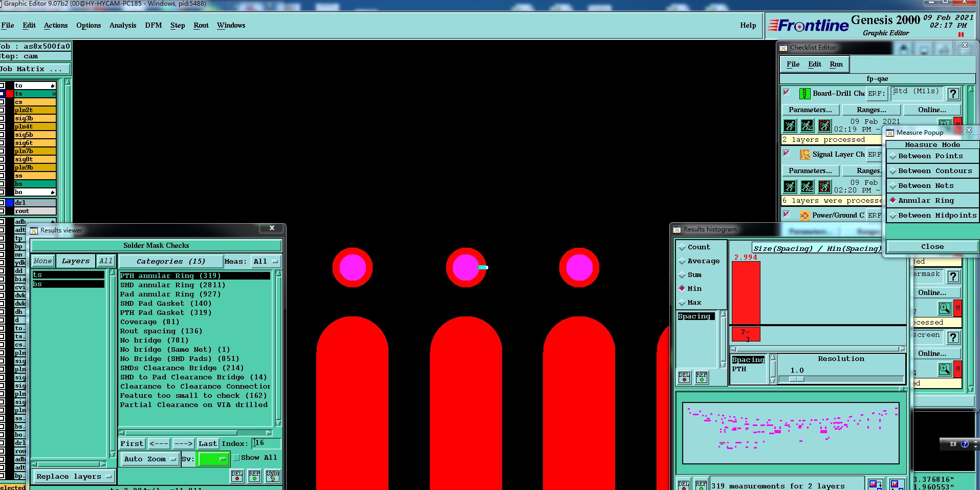Screen dimensions: 980x490
Task: Select Between Nets measure mode
Action: pyautogui.click(x=932, y=186)
